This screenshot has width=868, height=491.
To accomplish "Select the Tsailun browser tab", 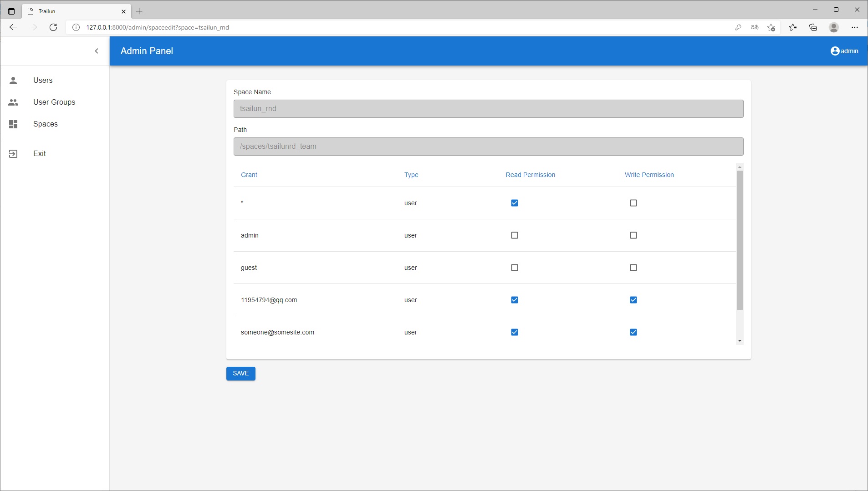I will [x=76, y=11].
